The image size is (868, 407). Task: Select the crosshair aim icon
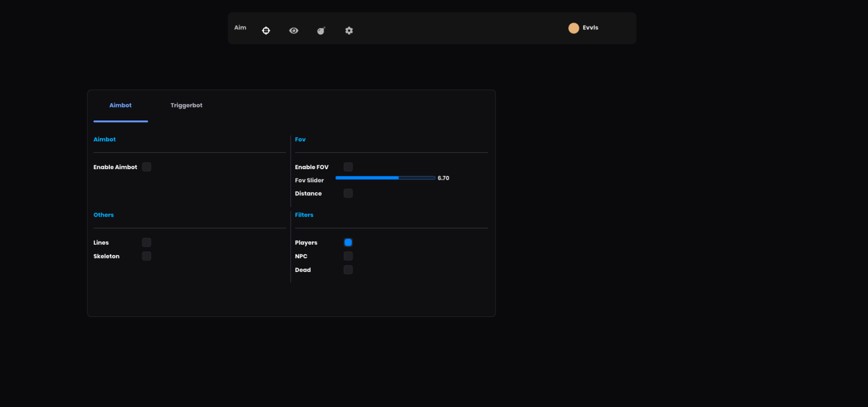[x=266, y=30]
